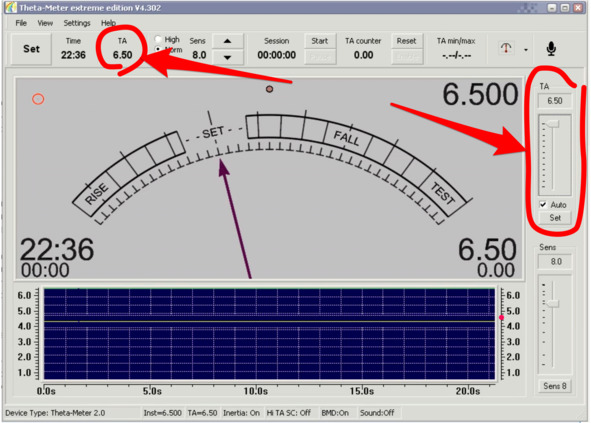Click 'BMD:On' status entry
Screen dimensions: 591x423
click(x=335, y=413)
